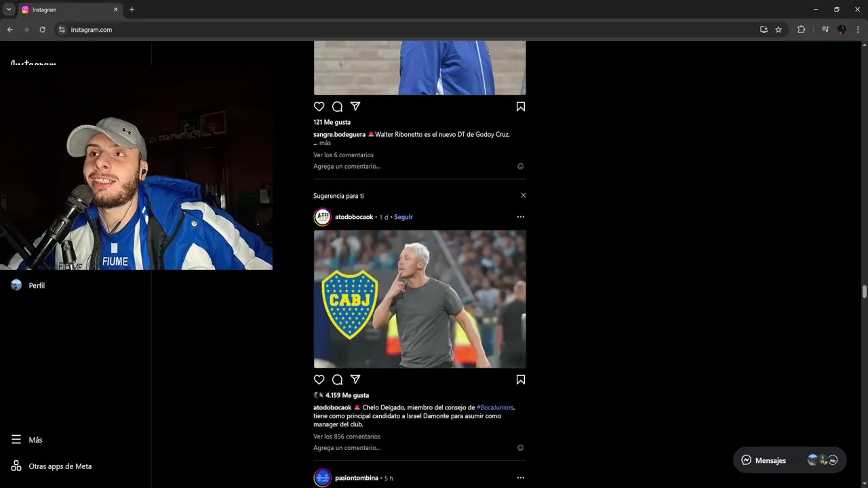Add a comment on the sangre.bodeguera post
The width and height of the screenshot is (868, 488).
click(x=347, y=166)
